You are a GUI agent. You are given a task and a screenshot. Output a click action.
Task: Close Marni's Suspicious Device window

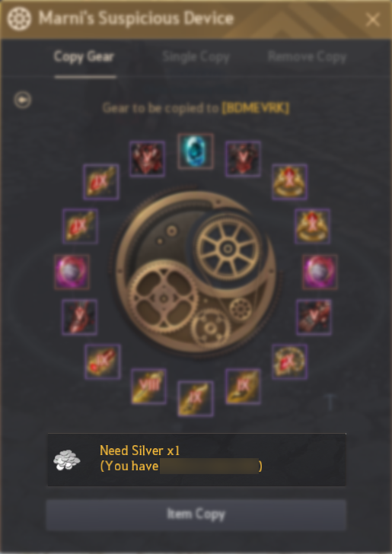pos(372,20)
